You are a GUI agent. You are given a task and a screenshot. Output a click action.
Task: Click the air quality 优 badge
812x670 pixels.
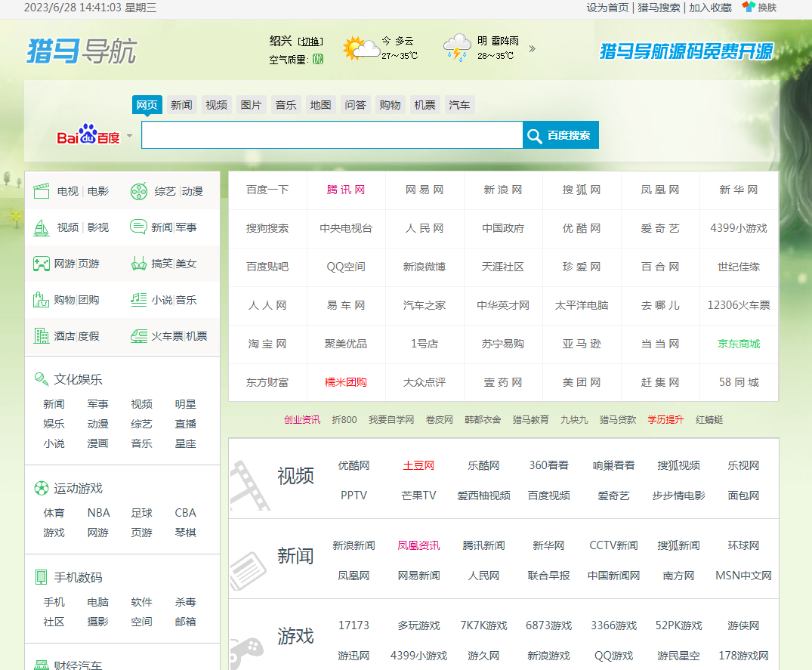[x=317, y=59]
